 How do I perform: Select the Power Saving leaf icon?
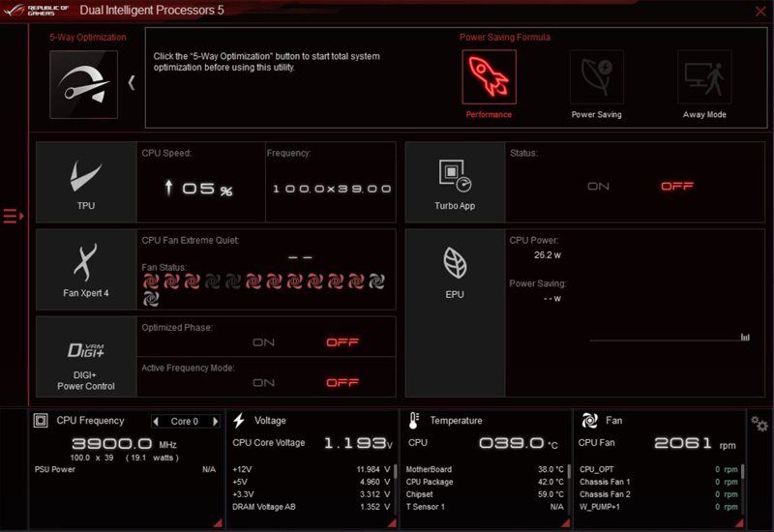point(596,77)
